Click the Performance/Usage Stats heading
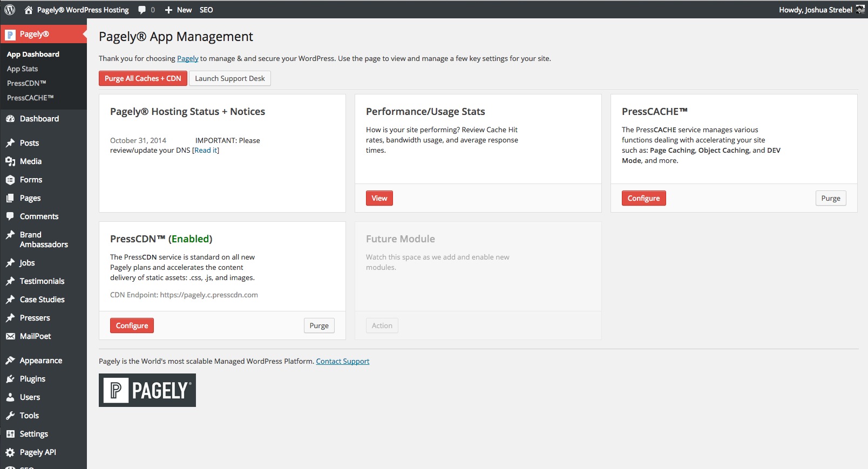 (x=425, y=111)
